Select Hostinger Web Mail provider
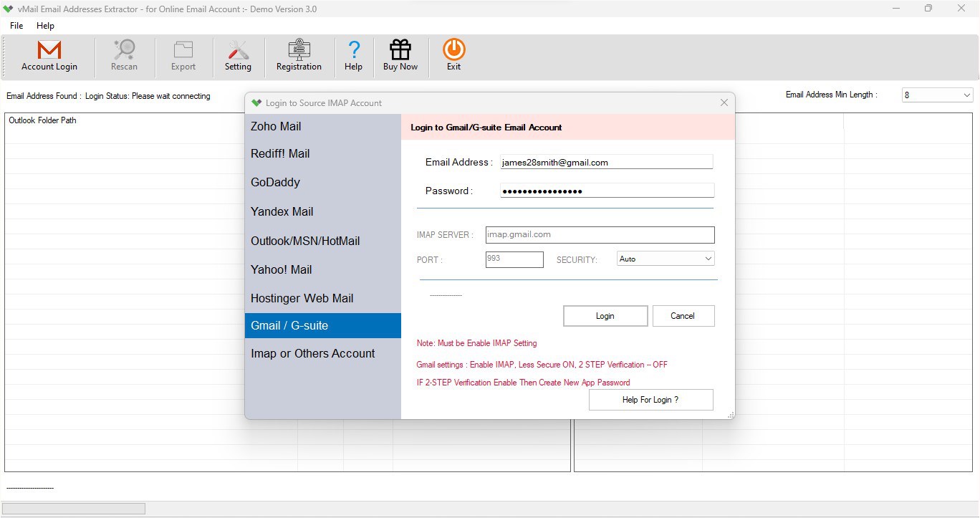 click(322, 298)
